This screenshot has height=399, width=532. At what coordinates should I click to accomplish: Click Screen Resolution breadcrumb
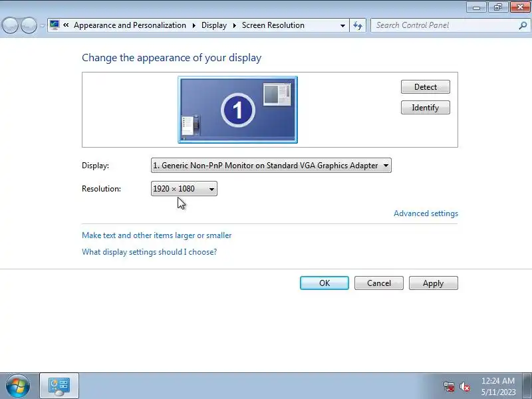tap(273, 25)
